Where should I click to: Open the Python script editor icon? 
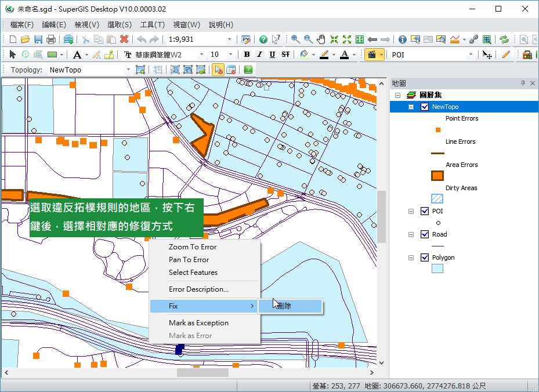(246, 39)
